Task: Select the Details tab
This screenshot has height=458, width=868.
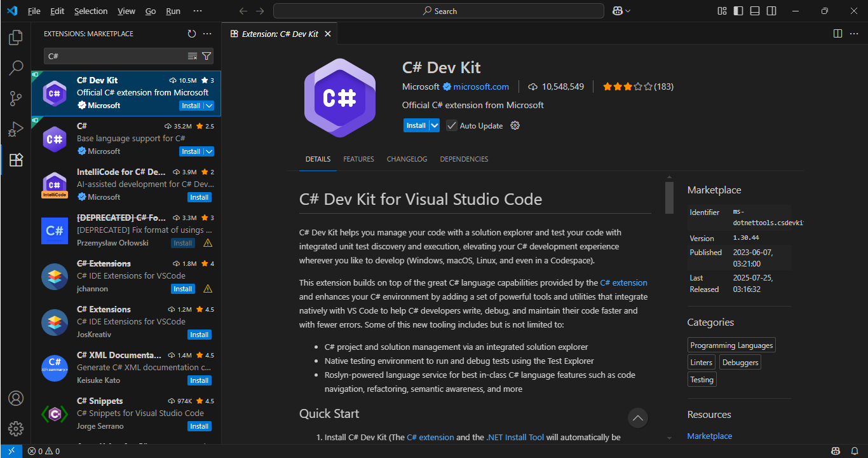Action: (318, 159)
